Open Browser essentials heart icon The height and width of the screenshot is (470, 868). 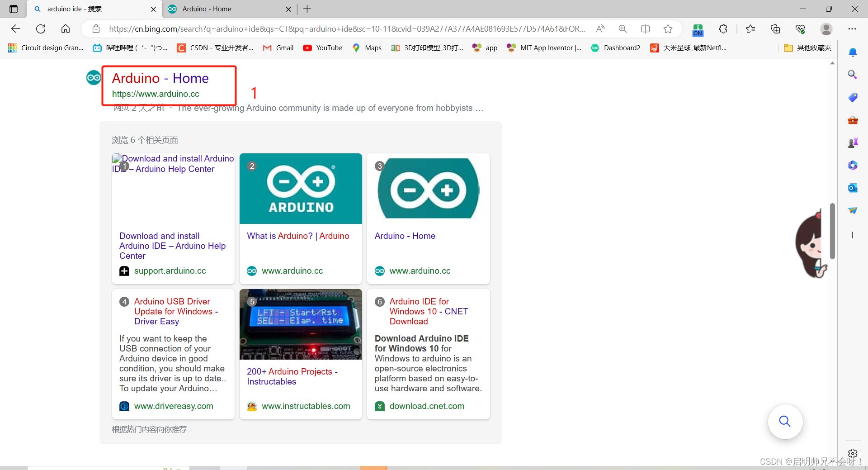tap(800, 29)
